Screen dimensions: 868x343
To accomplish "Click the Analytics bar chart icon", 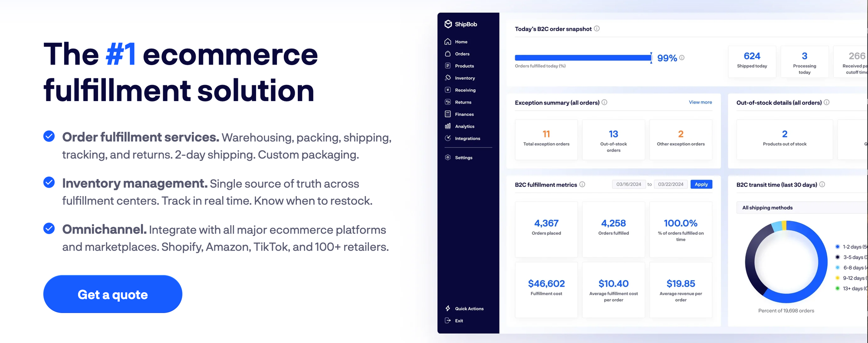I will [x=448, y=126].
